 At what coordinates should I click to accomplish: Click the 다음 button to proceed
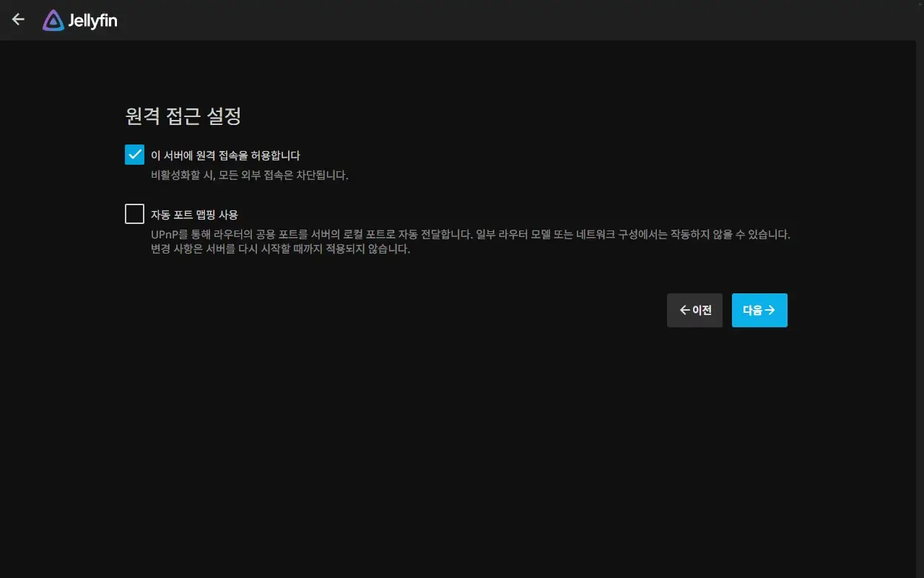(759, 310)
